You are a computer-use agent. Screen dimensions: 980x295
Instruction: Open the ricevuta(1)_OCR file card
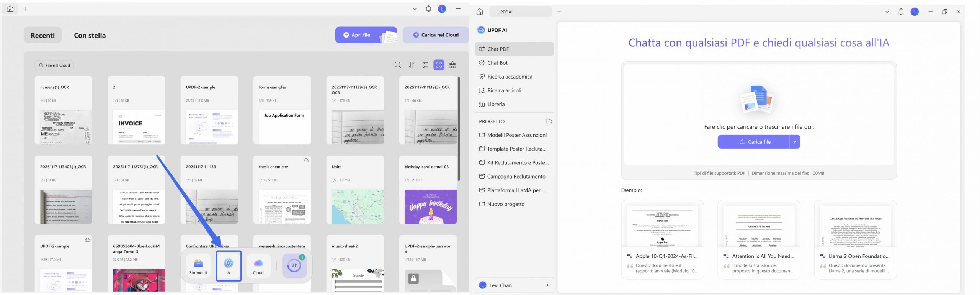point(64,110)
